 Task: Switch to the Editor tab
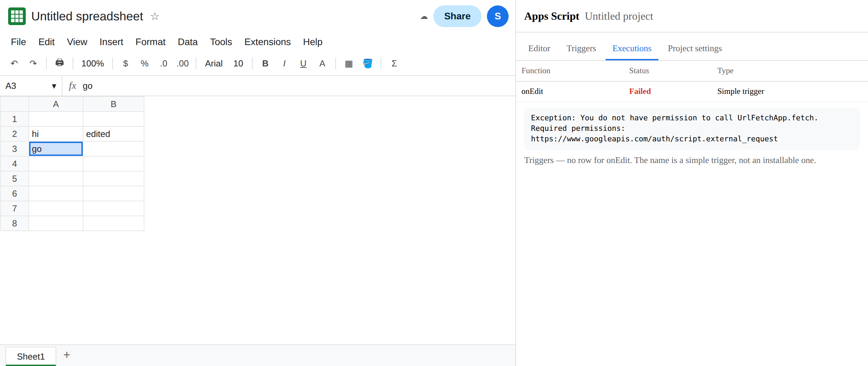click(539, 48)
